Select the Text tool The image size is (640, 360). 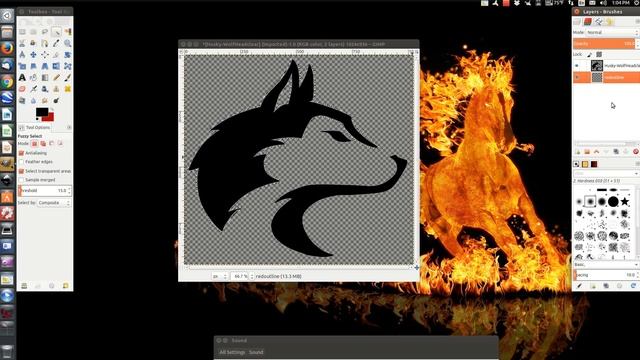point(22,78)
